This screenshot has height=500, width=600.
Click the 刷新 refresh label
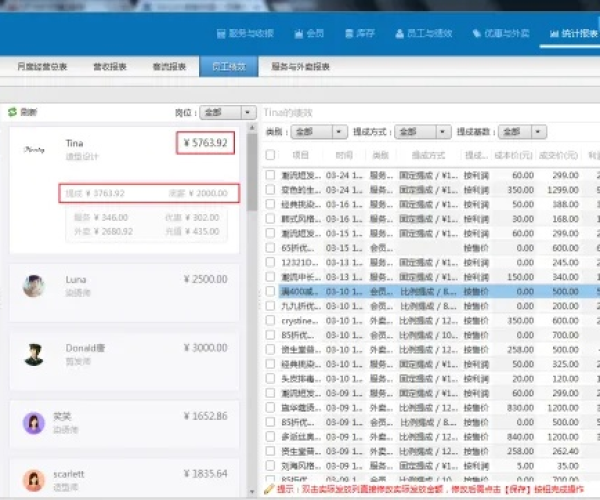[29, 112]
